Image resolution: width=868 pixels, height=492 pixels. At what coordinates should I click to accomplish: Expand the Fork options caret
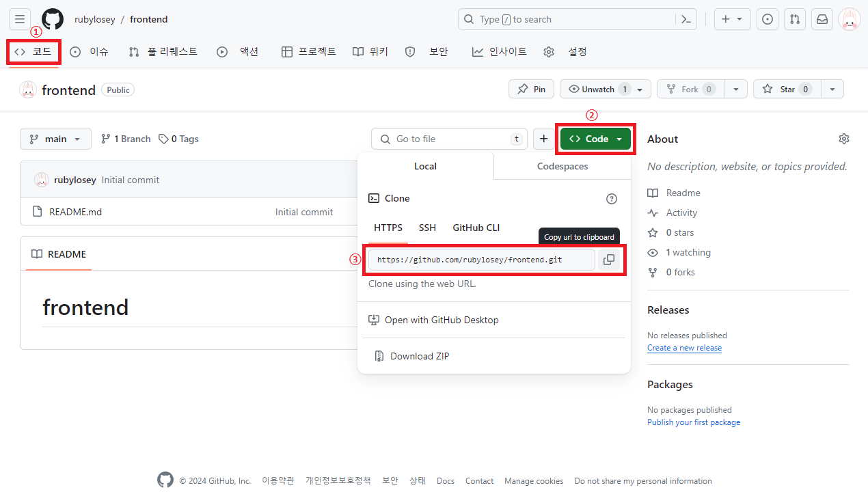pos(736,90)
